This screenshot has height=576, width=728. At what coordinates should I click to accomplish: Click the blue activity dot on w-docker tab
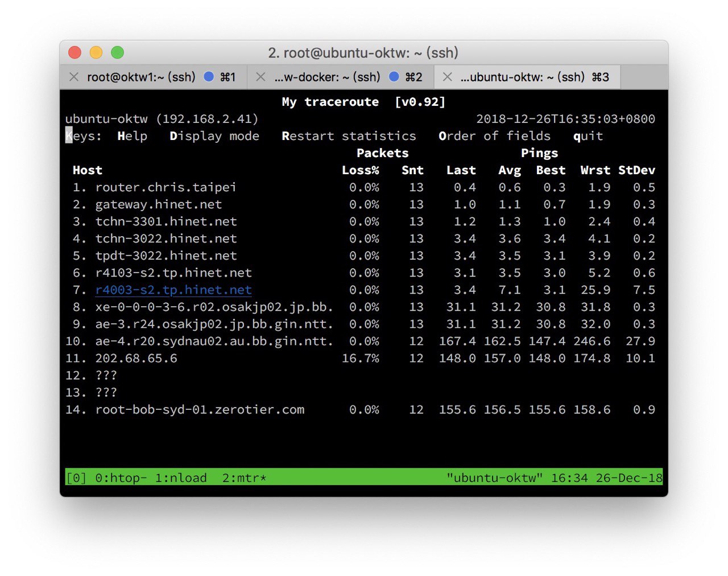[394, 76]
